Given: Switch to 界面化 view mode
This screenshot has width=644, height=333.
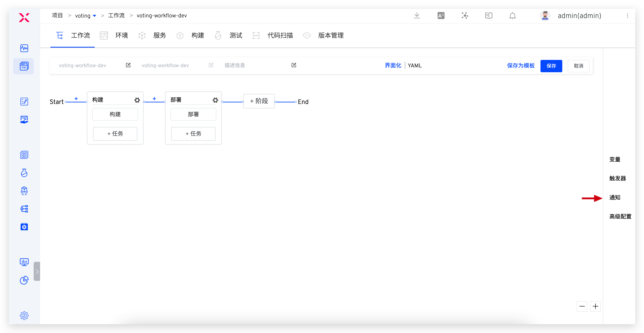Looking at the screenshot, I should click(x=393, y=65).
